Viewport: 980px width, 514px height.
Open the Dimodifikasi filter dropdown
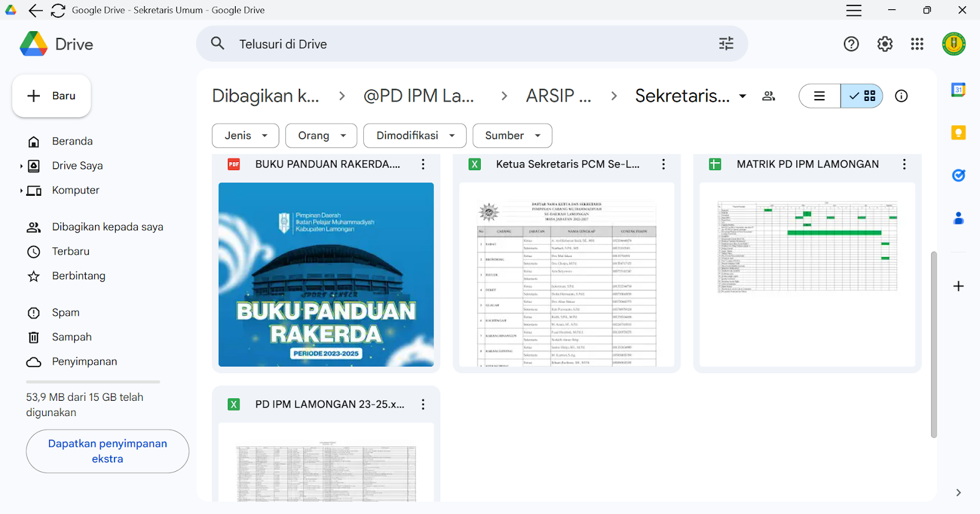[415, 136]
